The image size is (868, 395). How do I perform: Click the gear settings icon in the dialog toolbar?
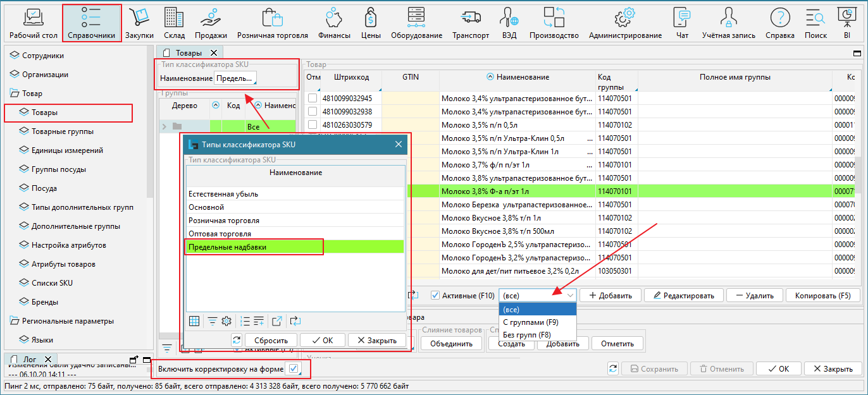[226, 321]
